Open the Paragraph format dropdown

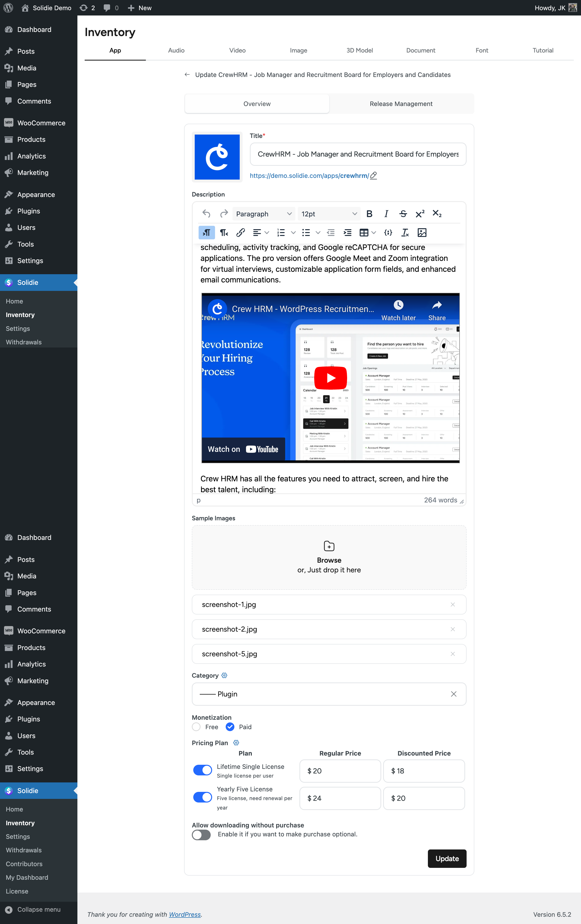pyautogui.click(x=264, y=214)
